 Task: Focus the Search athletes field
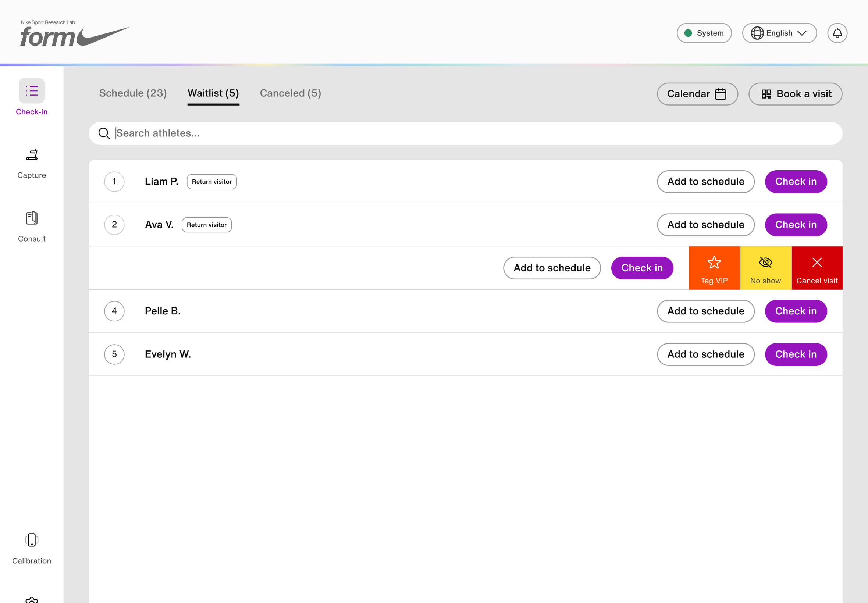[465, 133]
